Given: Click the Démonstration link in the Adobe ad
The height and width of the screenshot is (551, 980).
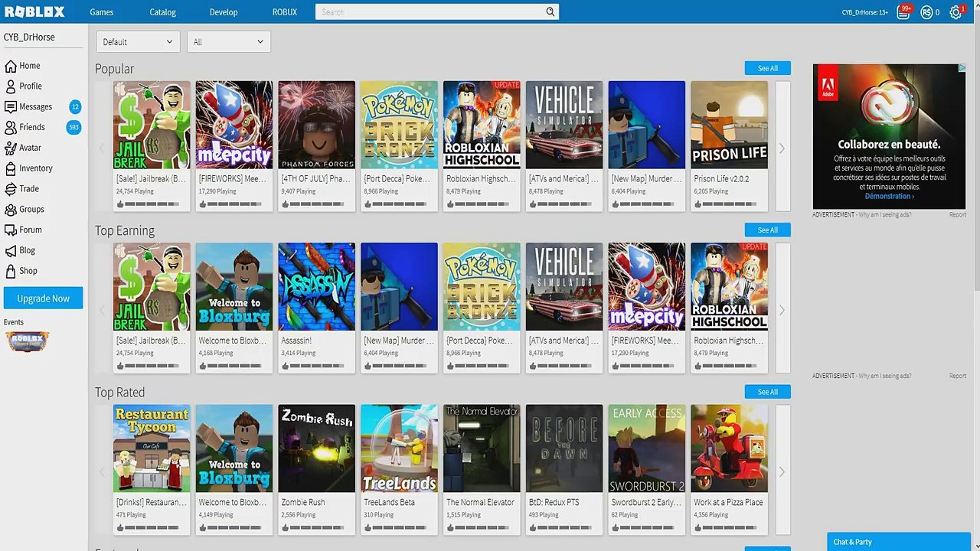Looking at the screenshot, I should [x=889, y=196].
